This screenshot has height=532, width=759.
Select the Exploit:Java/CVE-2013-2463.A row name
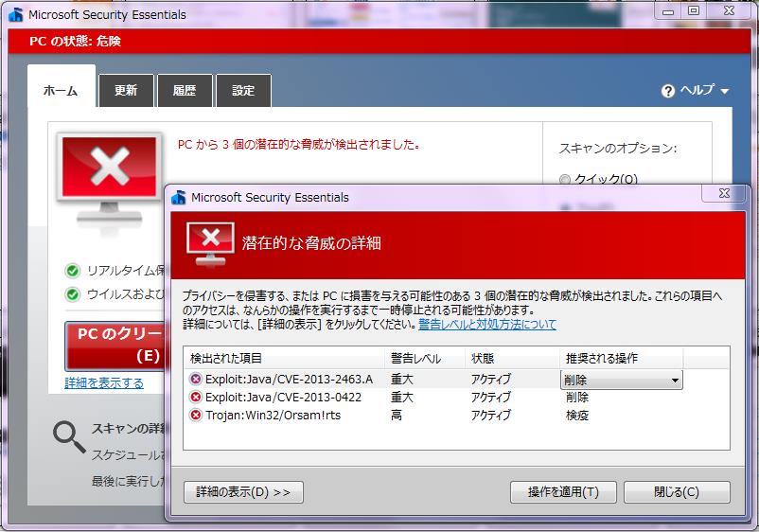pos(289,380)
